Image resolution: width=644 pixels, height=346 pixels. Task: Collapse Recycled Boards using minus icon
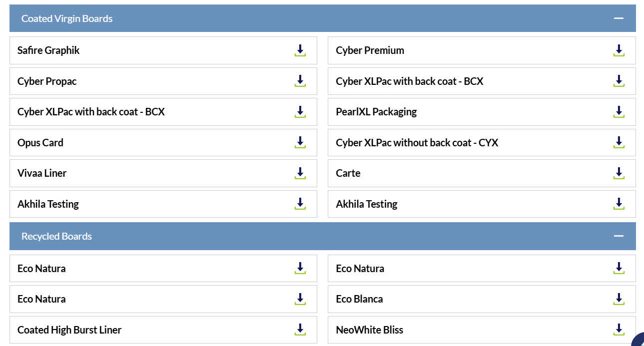(619, 236)
